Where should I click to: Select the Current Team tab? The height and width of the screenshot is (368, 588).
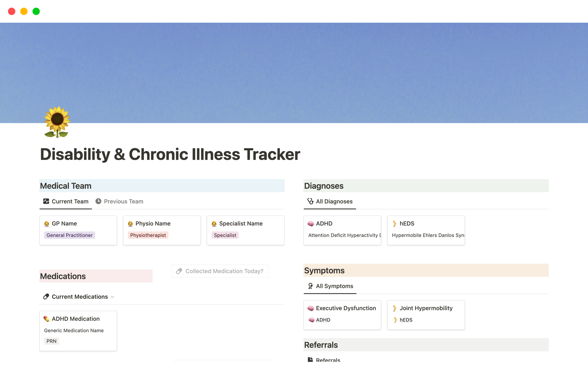tap(70, 201)
